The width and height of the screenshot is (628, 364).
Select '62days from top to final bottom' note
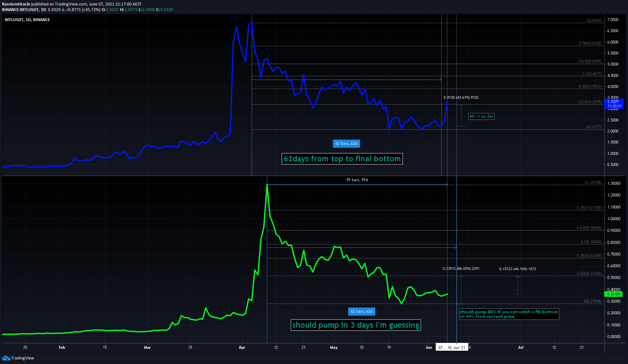click(342, 159)
